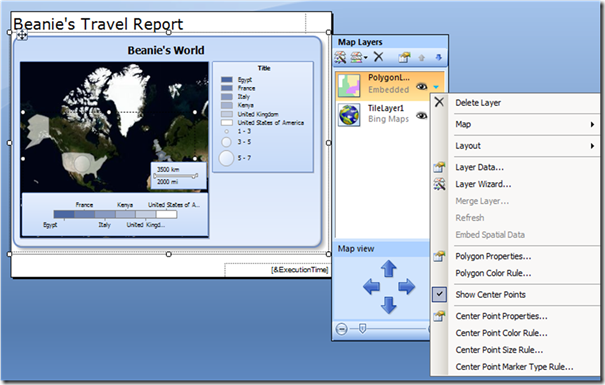Expand the Layout submenu
605x385 pixels.
click(x=515, y=146)
